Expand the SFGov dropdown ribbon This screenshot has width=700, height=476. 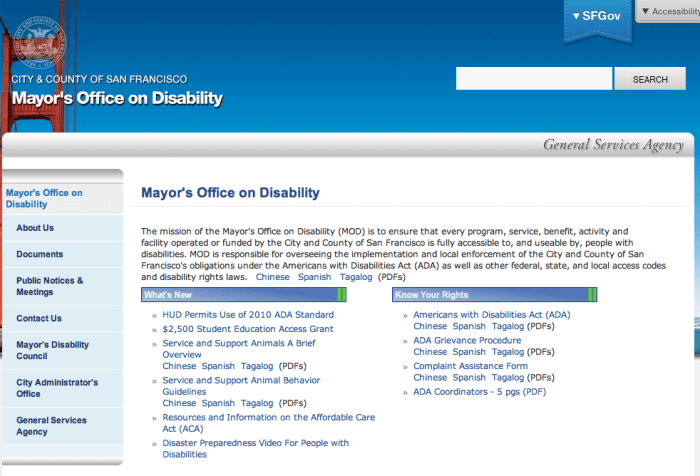coord(597,20)
